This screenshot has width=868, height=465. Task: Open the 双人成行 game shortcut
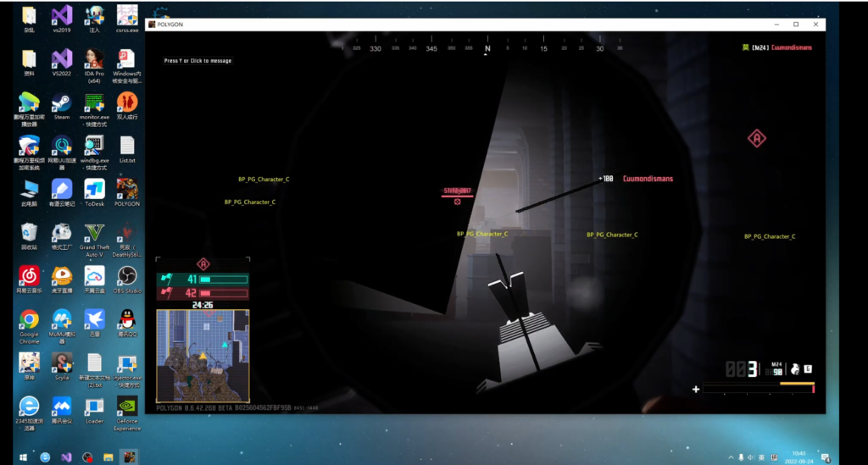[127, 106]
